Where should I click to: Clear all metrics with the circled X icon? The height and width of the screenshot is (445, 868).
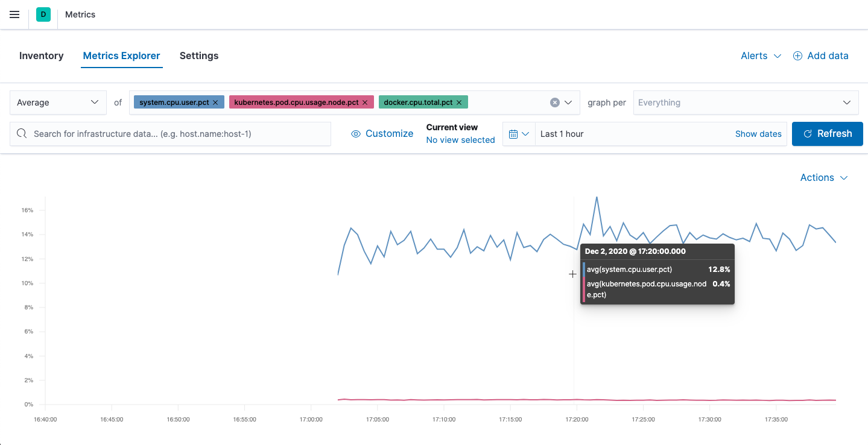pos(554,102)
